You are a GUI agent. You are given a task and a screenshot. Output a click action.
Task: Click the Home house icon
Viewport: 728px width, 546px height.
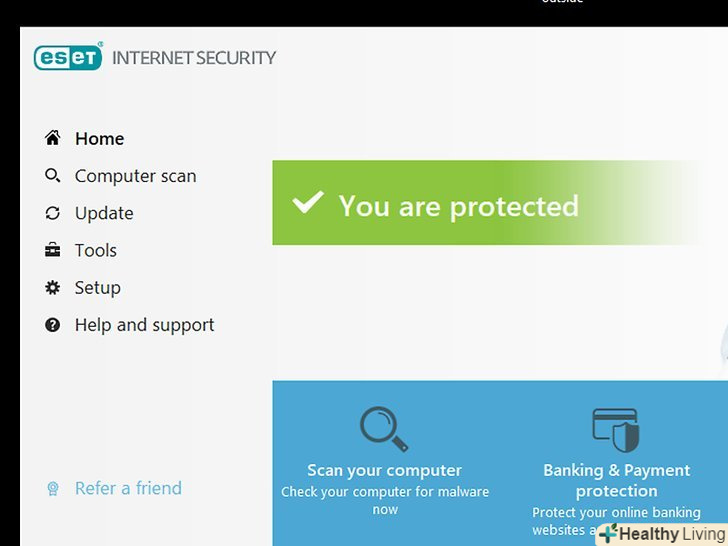coord(53,138)
